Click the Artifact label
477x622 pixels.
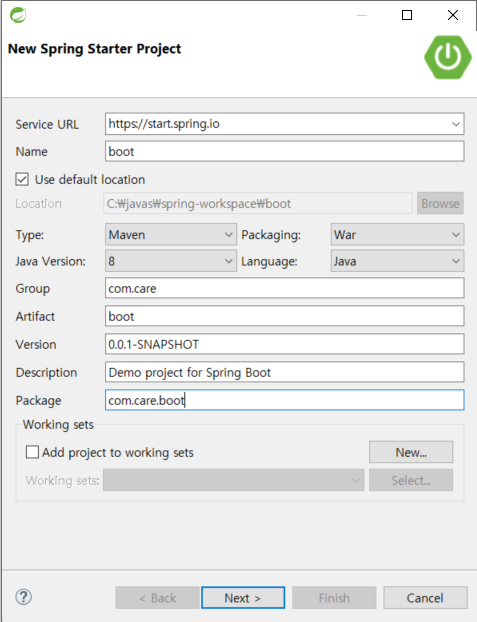35,316
